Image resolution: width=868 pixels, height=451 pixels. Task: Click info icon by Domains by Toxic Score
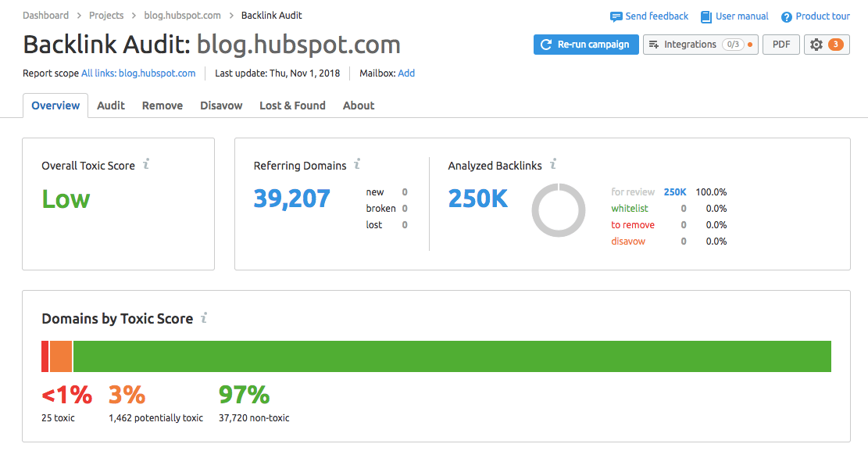point(204,318)
